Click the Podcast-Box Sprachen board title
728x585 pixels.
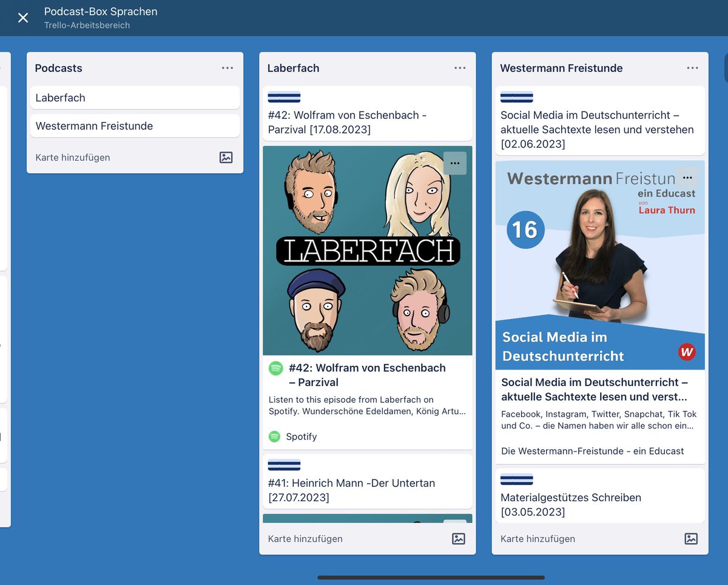tap(101, 12)
